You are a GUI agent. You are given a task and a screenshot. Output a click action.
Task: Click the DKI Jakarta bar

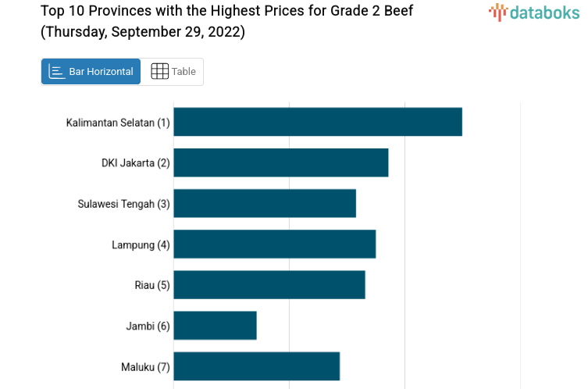coord(280,162)
